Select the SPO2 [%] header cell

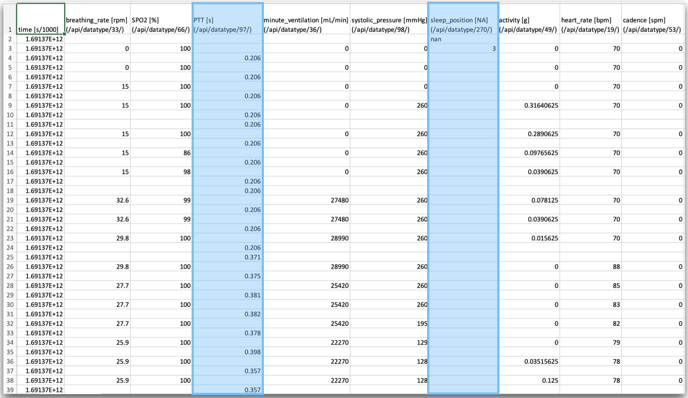click(x=161, y=19)
